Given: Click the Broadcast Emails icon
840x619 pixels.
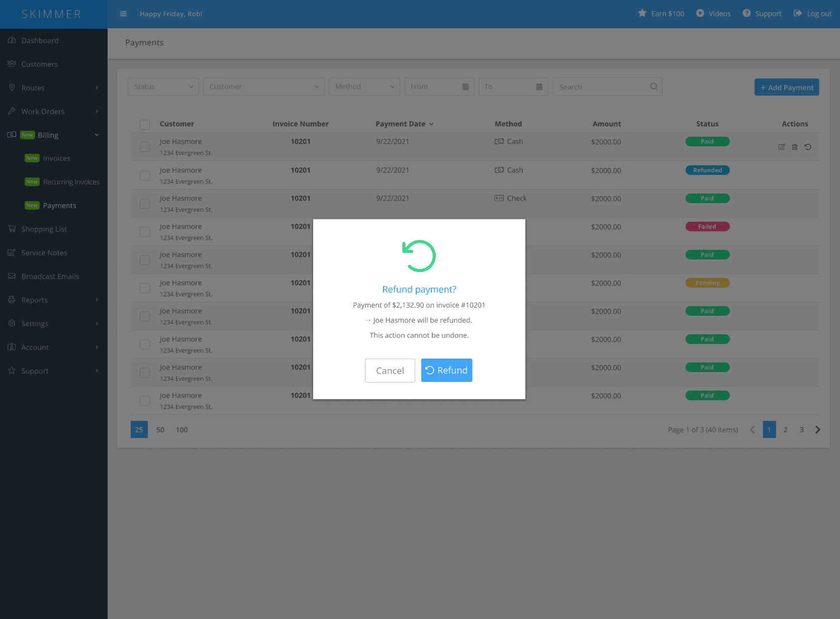Looking at the screenshot, I should pyautogui.click(x=12, y=276).
